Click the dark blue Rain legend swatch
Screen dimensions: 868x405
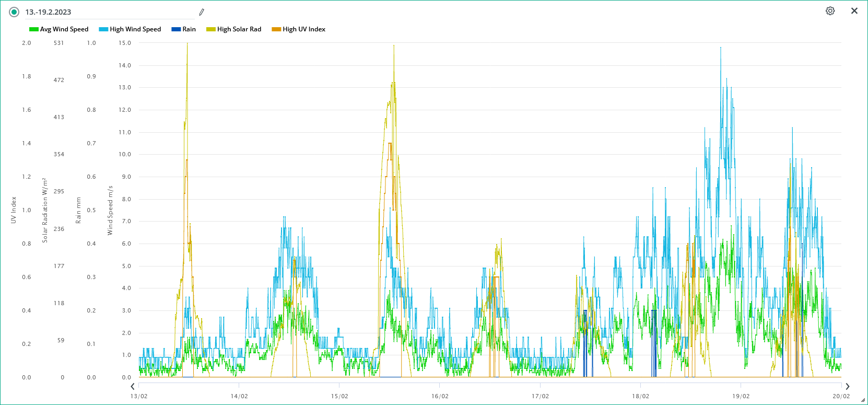click(x=176, y=29)
